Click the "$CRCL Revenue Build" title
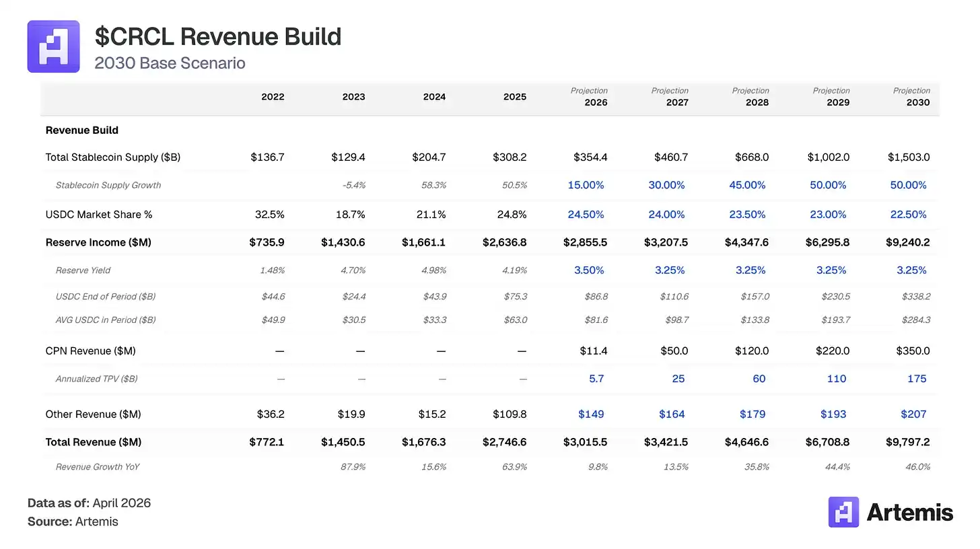The height and width of the screenshot is (549, 980). pyautogui.click(x=218, y=36)
